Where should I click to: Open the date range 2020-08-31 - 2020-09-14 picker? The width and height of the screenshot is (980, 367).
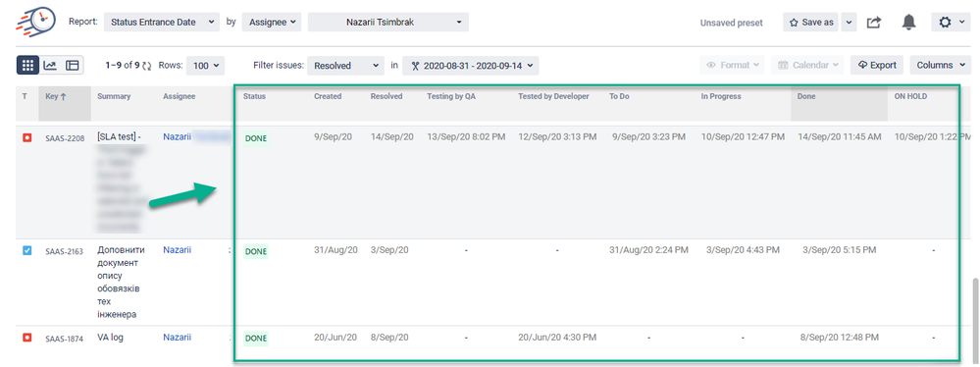tap(471, 65)
